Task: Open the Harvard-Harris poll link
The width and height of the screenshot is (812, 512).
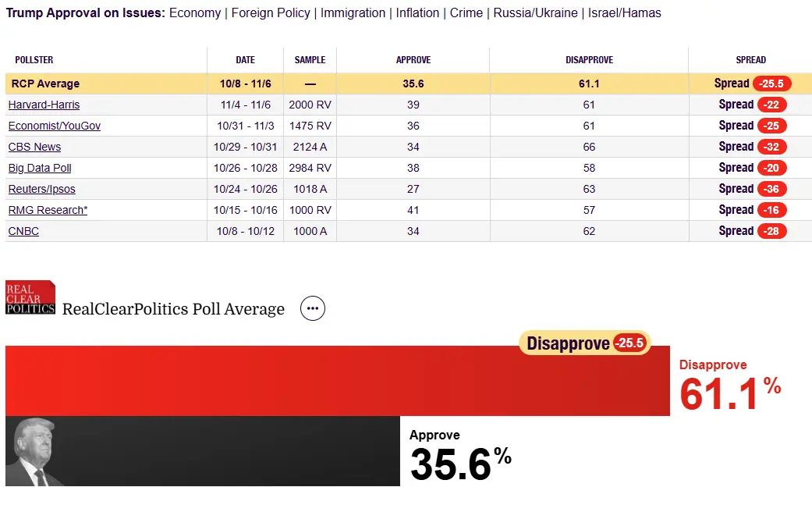Action: click(x=44, y=105)
